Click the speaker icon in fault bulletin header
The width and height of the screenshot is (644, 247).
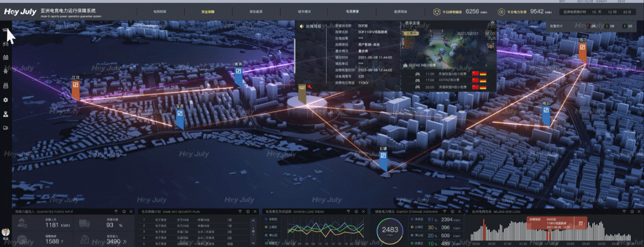pos(301,27)
